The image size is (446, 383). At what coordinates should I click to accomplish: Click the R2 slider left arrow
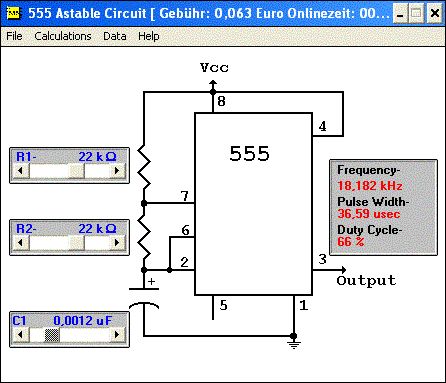coord(21,243)
